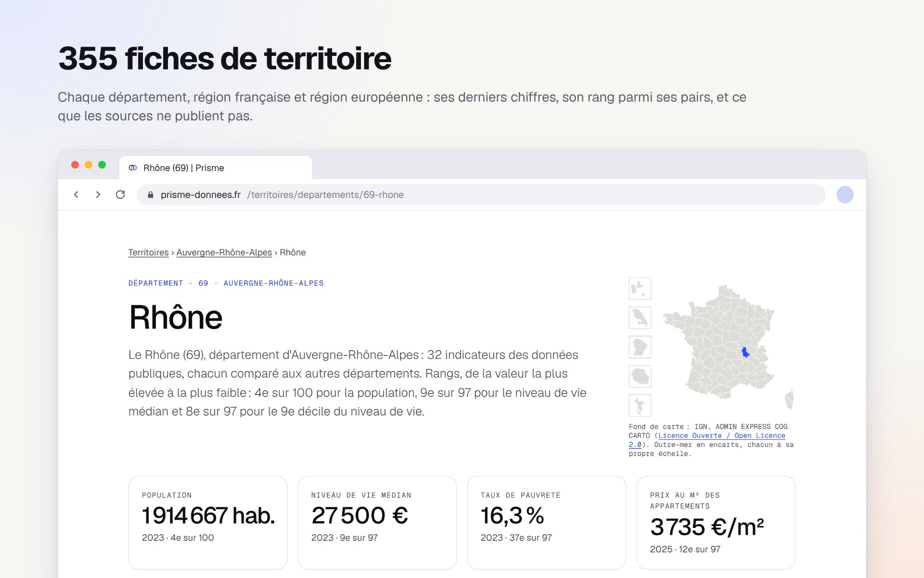
Task: Open the Population card
Action: click(208, 523)
